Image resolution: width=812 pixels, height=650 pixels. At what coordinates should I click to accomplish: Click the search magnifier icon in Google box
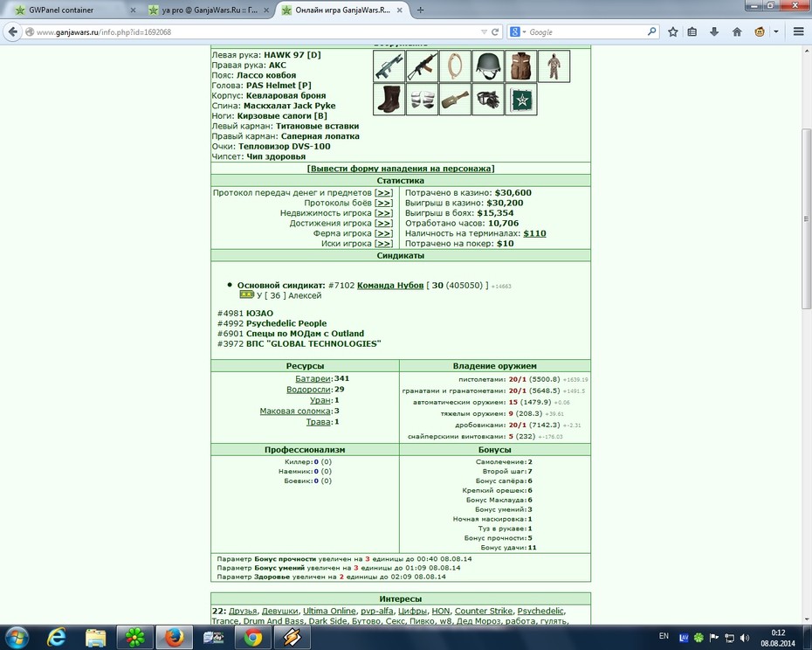[x=651, y=31]
